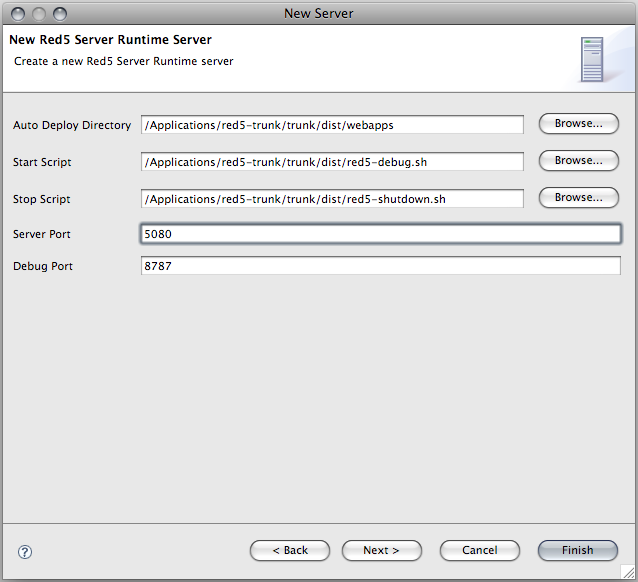Click the server tower wizard icon
The width and height of the screenshot is (638, 582).
pyautogui.click(x=592, y=59)
